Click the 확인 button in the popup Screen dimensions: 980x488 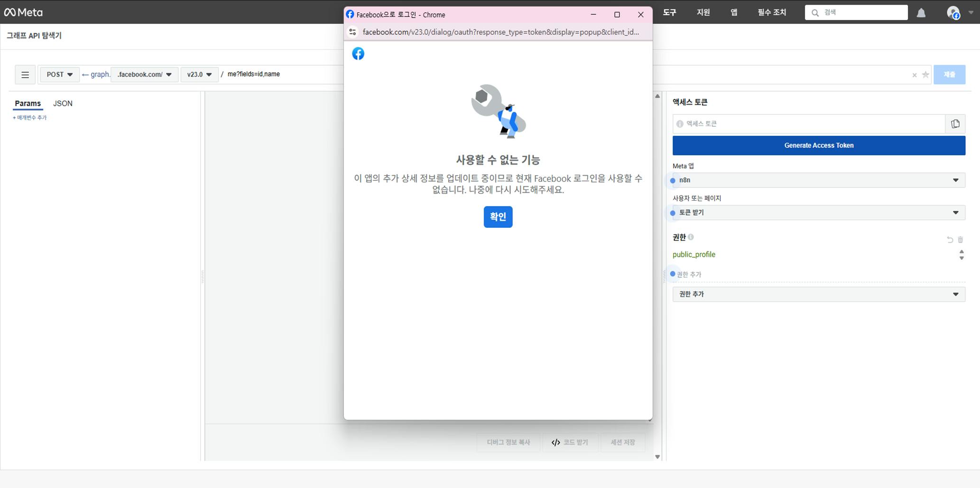pos(498,217)
